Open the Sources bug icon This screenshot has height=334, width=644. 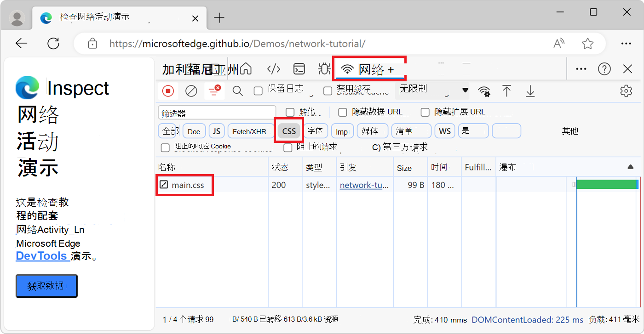[325, 69]
